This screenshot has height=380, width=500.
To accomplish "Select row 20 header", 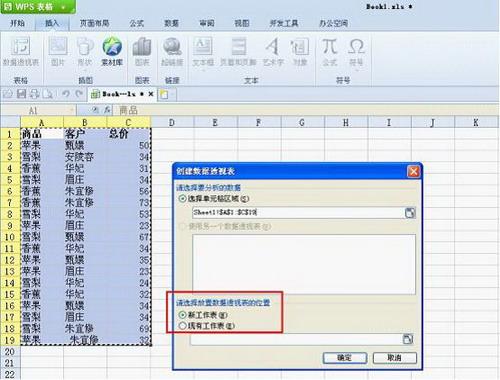I will point(10,352).
